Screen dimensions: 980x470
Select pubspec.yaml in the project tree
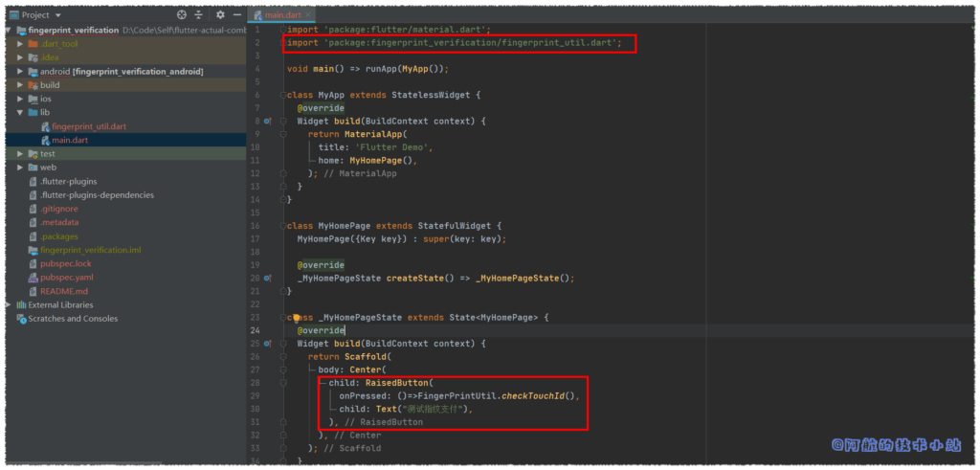[x=66, y=278]
